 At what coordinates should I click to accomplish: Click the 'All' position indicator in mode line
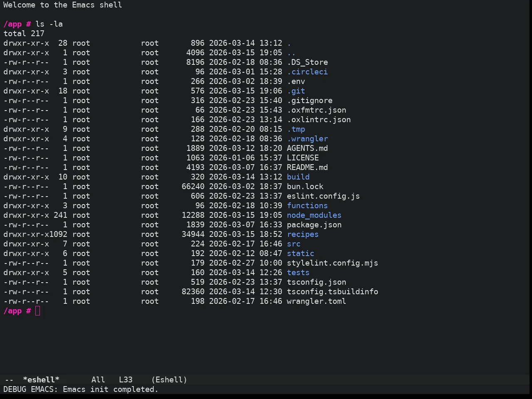tap(98, 380)
